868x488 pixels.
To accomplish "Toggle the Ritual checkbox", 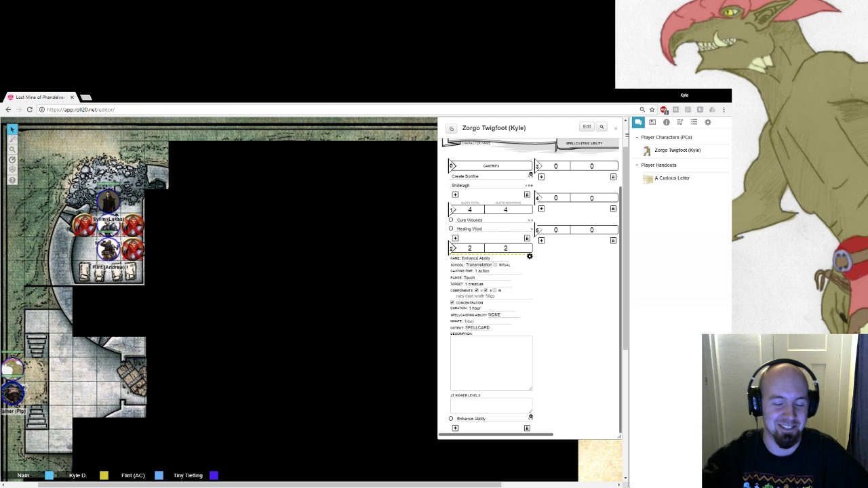I will point(495,264).
